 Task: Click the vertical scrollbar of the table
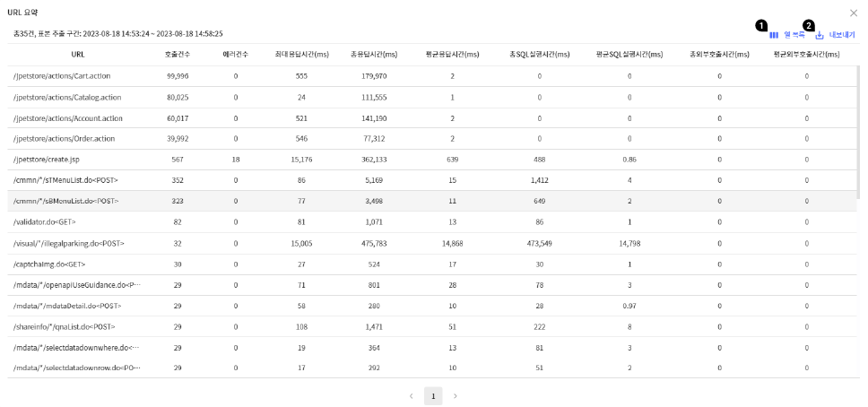pyautogui.click(x=859, y=134)
